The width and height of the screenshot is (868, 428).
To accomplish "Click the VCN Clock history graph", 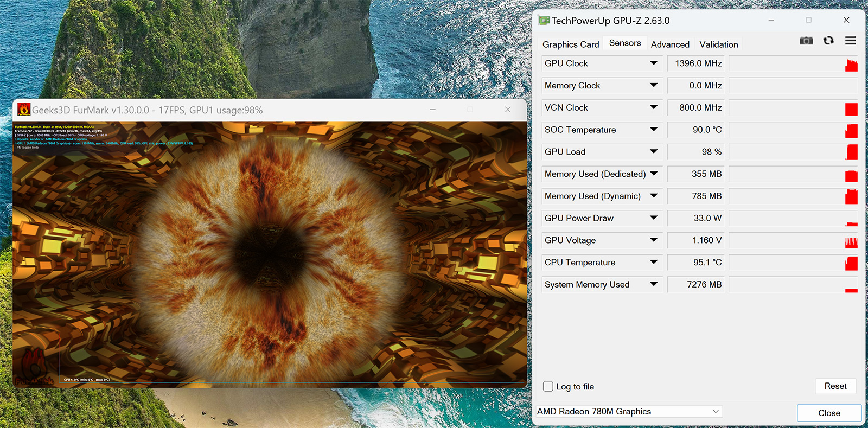I will pos(793,107).
